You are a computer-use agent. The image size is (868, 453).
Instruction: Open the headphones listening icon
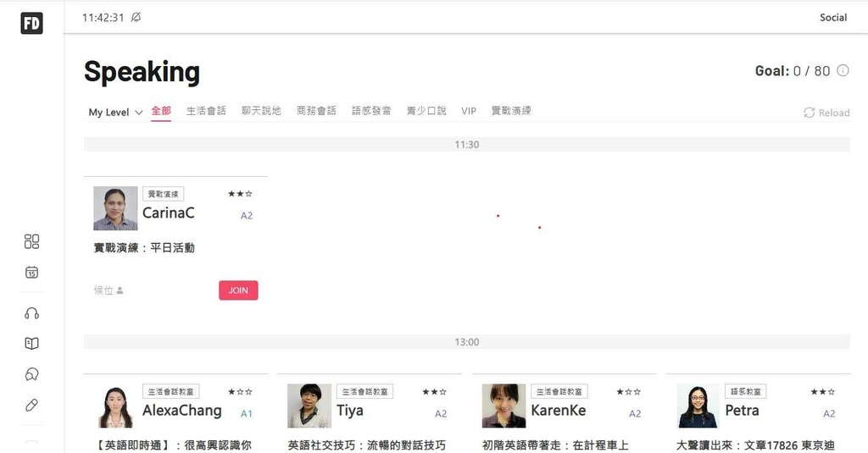31,313
